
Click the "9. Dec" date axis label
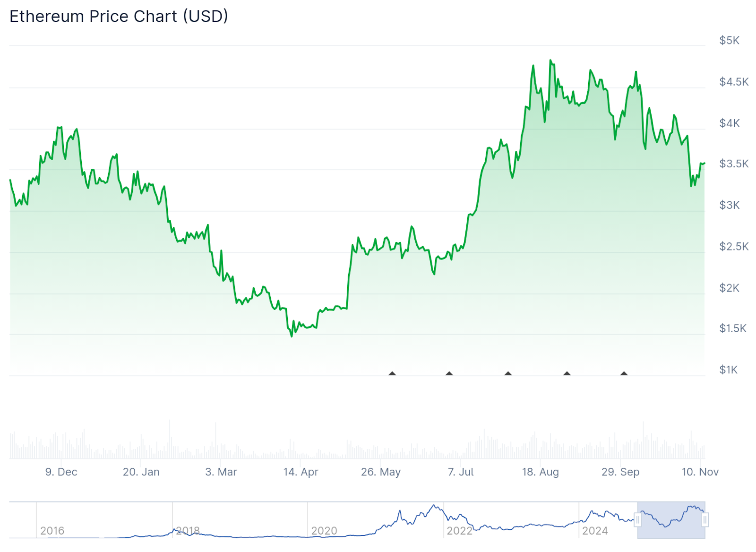point(61,472)
